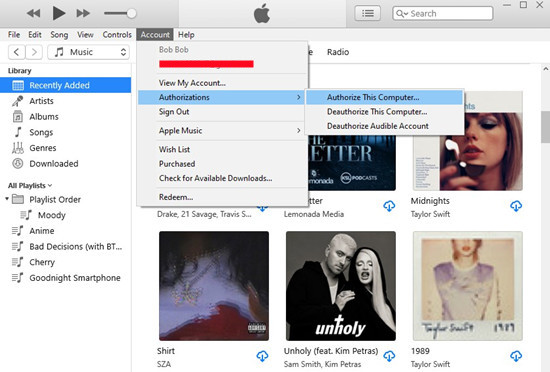This screenshot has height=372, width=550.
Task: Click the SZA artist link
Action: pyautogui.click(x=164, y=364)
